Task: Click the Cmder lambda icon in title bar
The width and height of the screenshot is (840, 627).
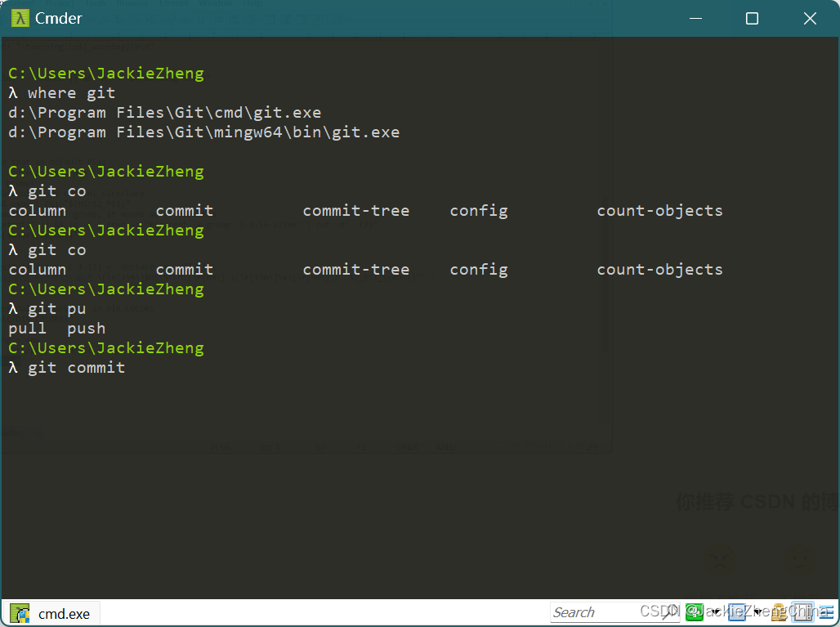Action: [x=20, y=18]
